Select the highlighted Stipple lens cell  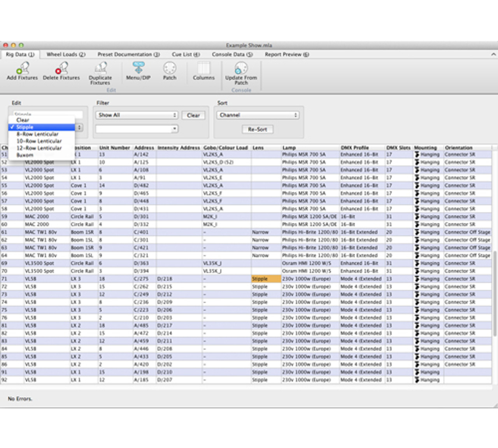[x=266, y=279]
